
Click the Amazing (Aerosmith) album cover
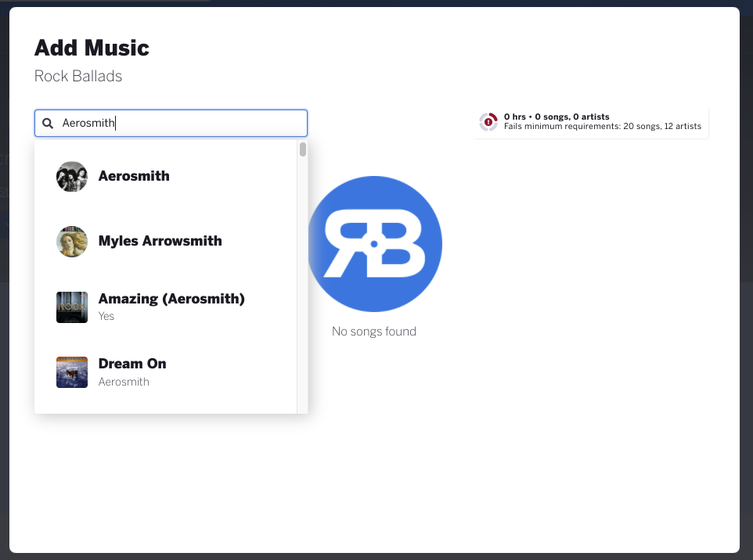coord(72,307)
